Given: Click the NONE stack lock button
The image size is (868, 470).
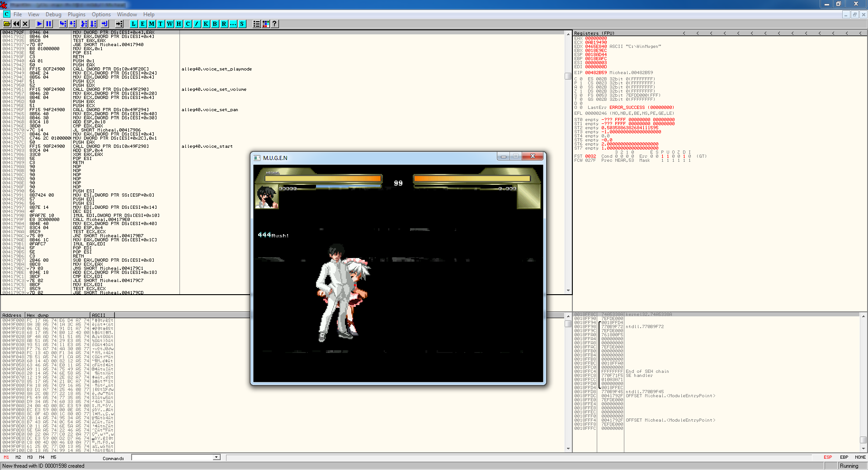Looking at the screenshot, I should coord(860,457).
